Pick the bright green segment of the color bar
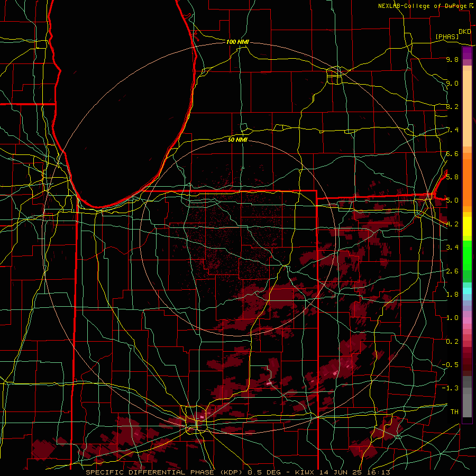Screen dimensions: 476x476 point(467,255)
